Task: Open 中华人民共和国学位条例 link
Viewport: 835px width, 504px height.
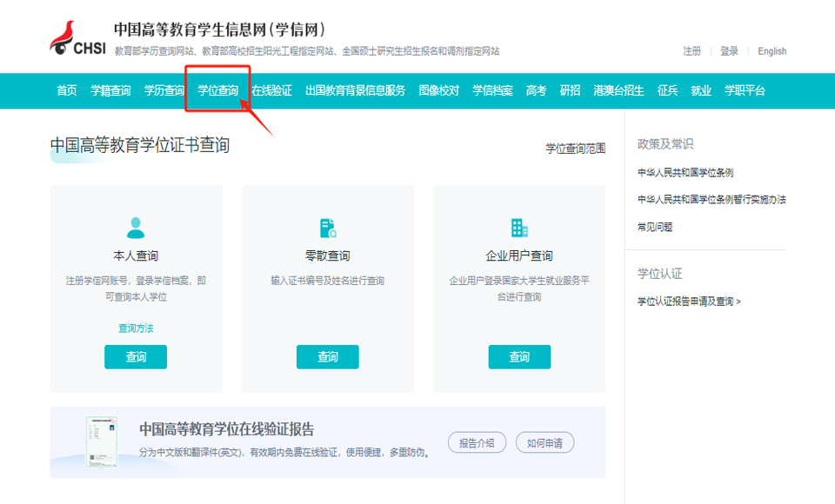Action: tap(685, 172)
